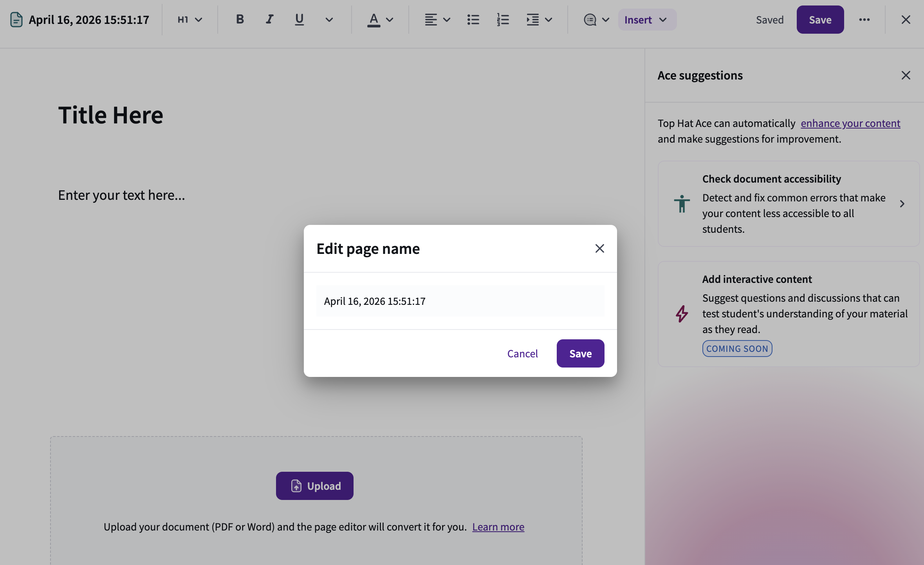Close the Edit page name dialog
This screenshot has height=565, width=924.
click(599, 248)
